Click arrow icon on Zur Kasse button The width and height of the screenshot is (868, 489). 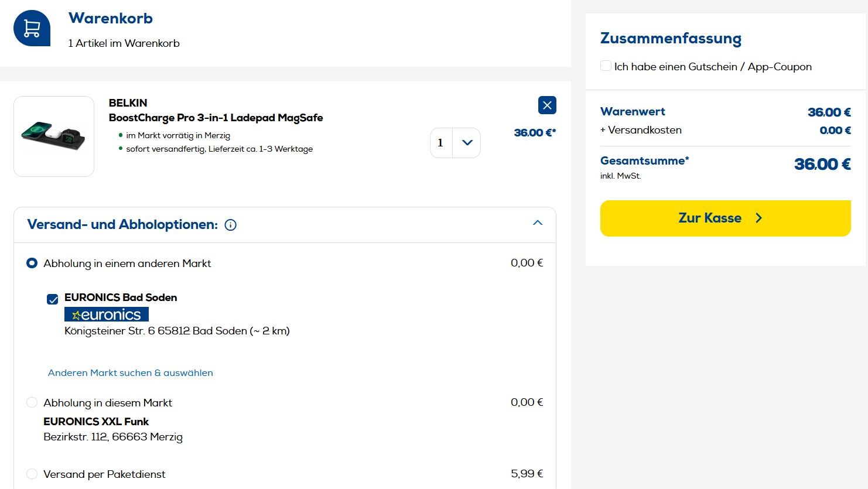pyautogui.click(x=759, y=218)
